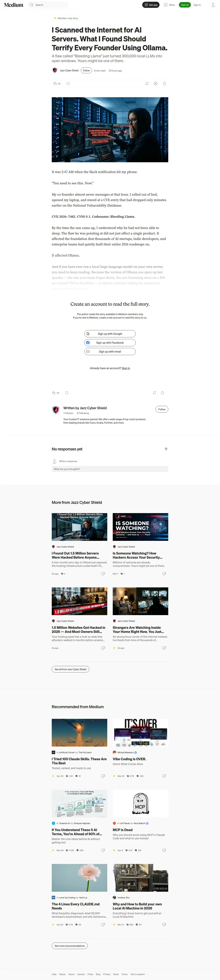Open the 'I Tried 100 Claude Skills' article title
The width and height of the screenshot is (220, 980).
(x=79, y=761)
